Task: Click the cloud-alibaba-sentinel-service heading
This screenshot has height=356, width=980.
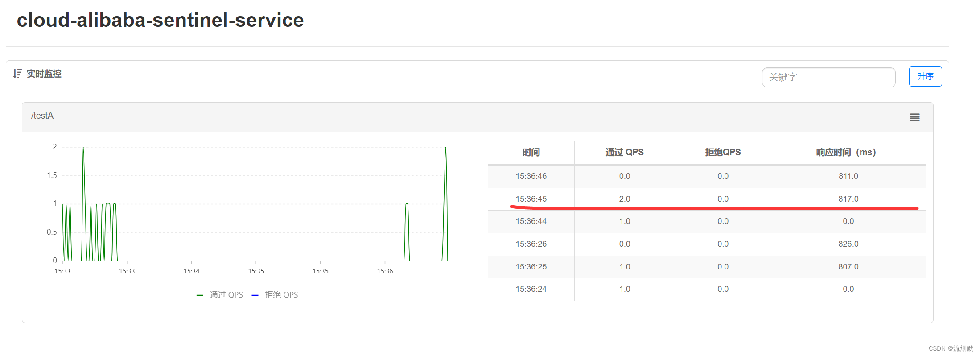Action: click(x=160, y=20)
